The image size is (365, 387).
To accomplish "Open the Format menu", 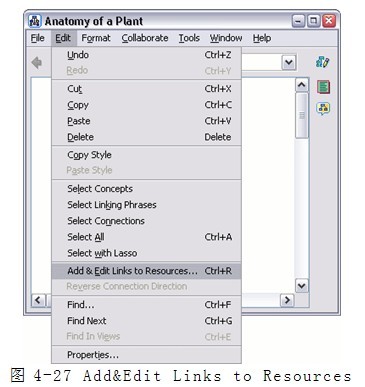I will [x=96, y=38].
